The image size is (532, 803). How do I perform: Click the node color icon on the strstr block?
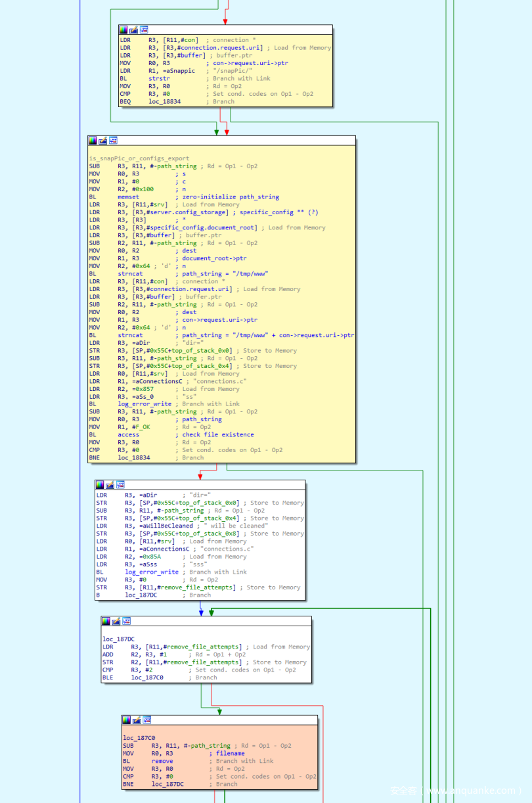[x=123, y=30]
